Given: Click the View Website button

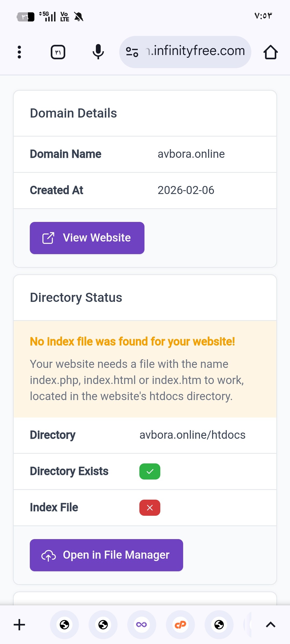Looking at the screenshot, I should pyautogui.click(x=87, y=238).
